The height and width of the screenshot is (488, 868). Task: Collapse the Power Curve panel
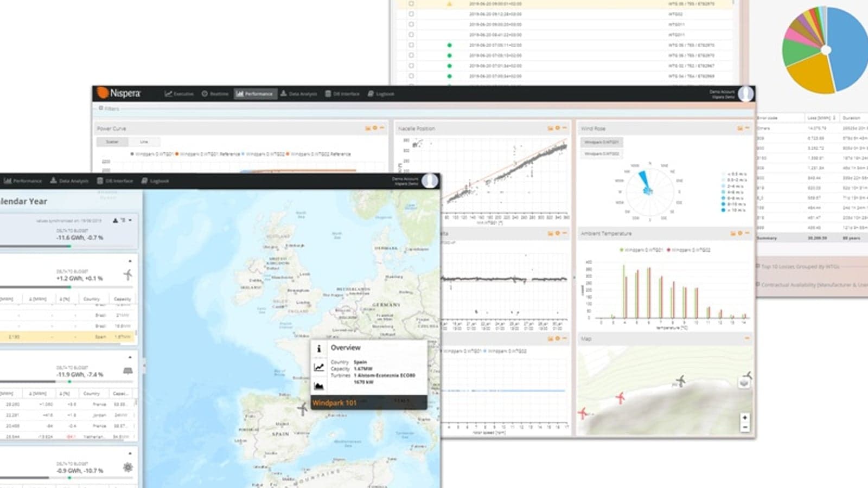(x=382, y=129)
